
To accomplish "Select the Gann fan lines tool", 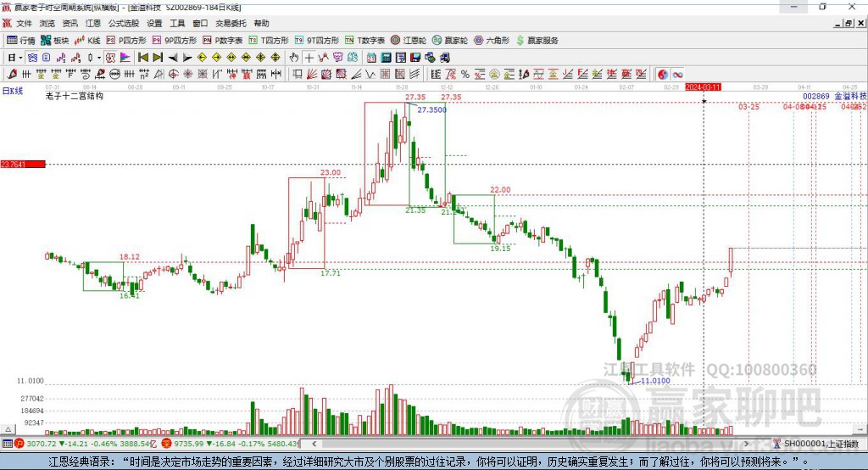I will point(312,75).
